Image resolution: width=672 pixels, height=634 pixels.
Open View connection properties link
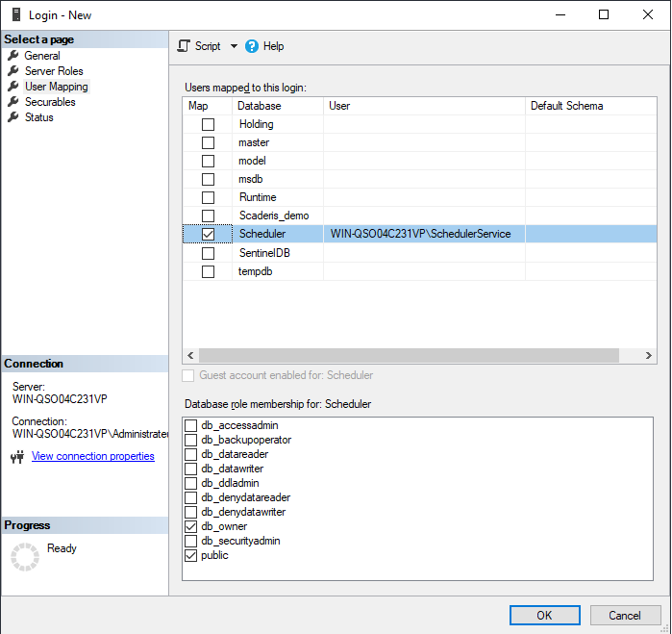pos(92,456)
